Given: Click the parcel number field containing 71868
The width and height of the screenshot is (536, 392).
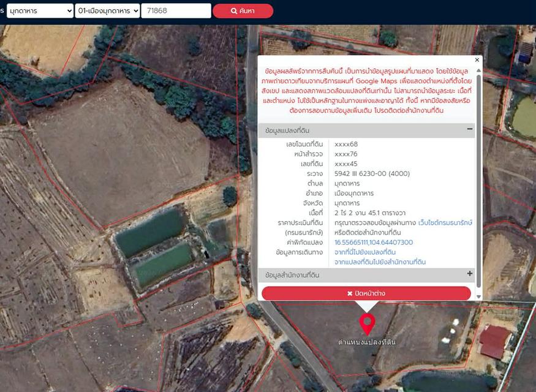Looking at the screenshot, I should [x=176, y=10].
